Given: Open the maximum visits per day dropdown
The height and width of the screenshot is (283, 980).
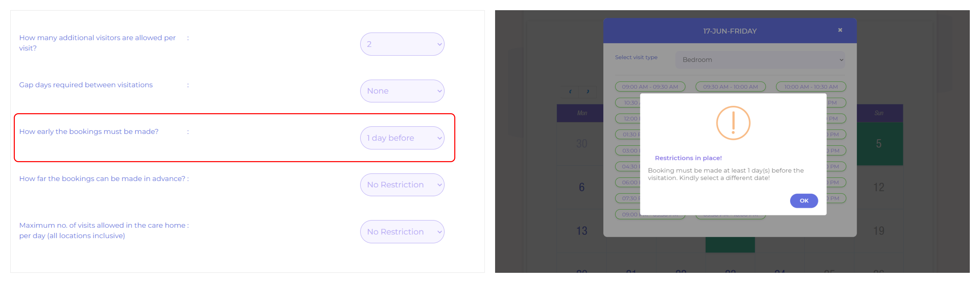Looking at the screenshot, I should 402,232.
